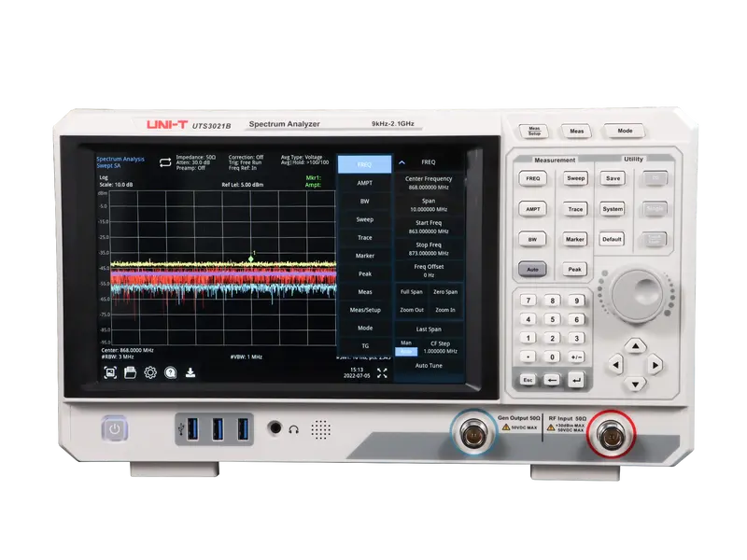747x560 pixels.
Task: Select Meas in the on-screen menu
Action: [x=364, y=292]
